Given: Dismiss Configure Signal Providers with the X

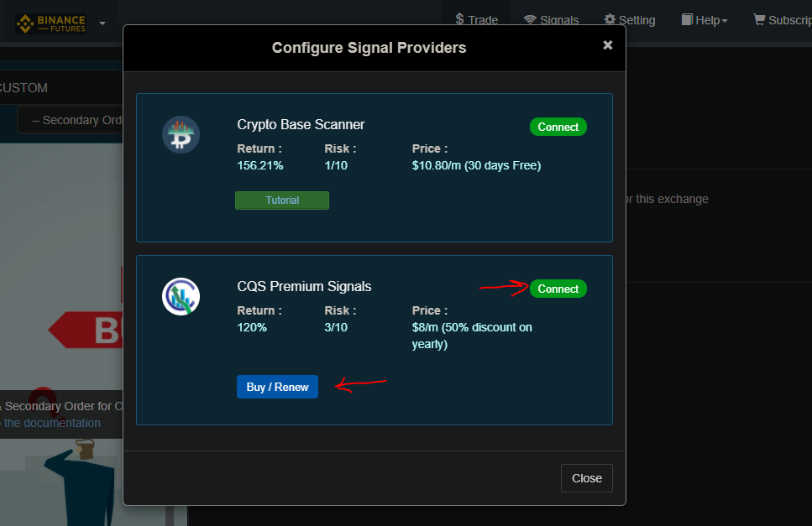Looking at the screenshot, I should point(608,45).
